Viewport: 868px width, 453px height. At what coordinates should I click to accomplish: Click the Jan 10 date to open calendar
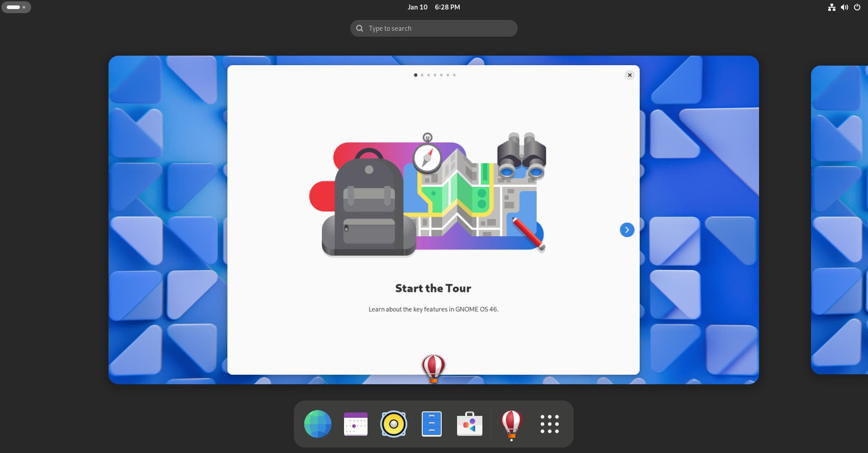coord(417,7)
